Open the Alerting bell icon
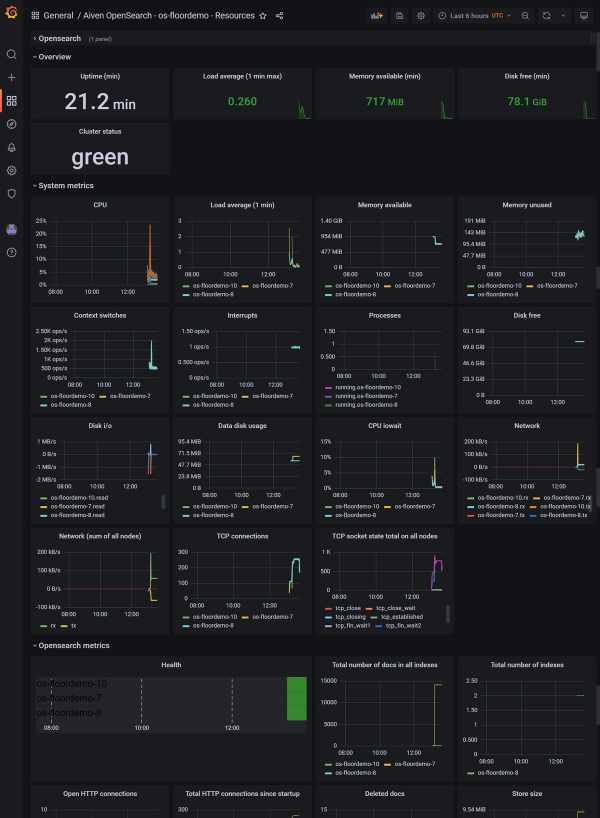The width and height of the screenshot is (600, 818). click(11, 147)
